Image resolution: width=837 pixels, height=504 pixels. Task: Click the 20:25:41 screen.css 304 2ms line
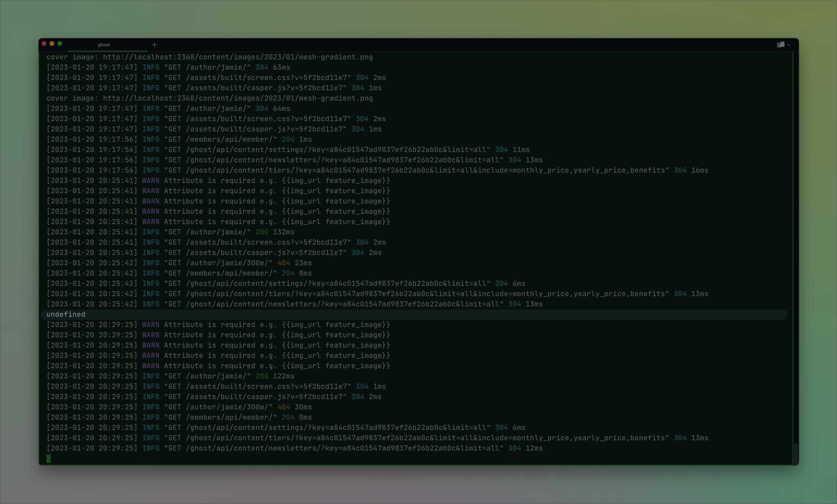(216, 242)
